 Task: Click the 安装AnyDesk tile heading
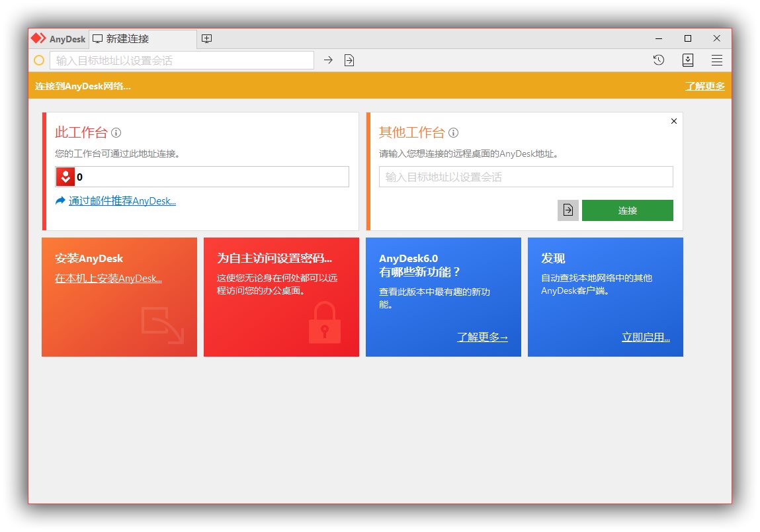tap(89, 259)
